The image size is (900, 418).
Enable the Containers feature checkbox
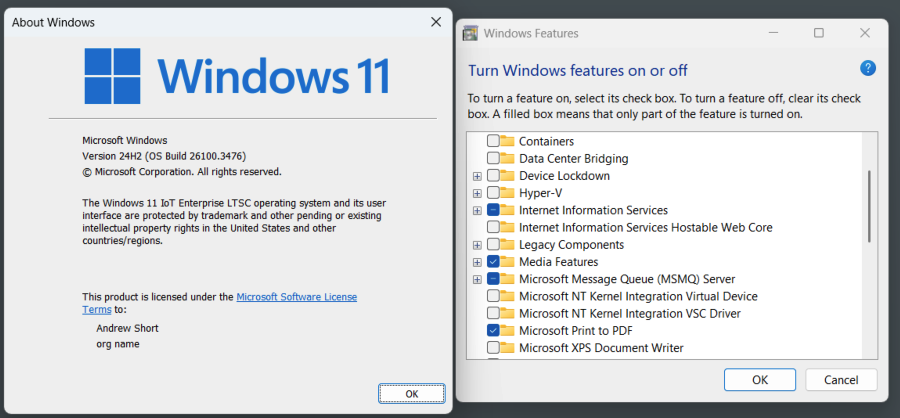tap(493, 141)
